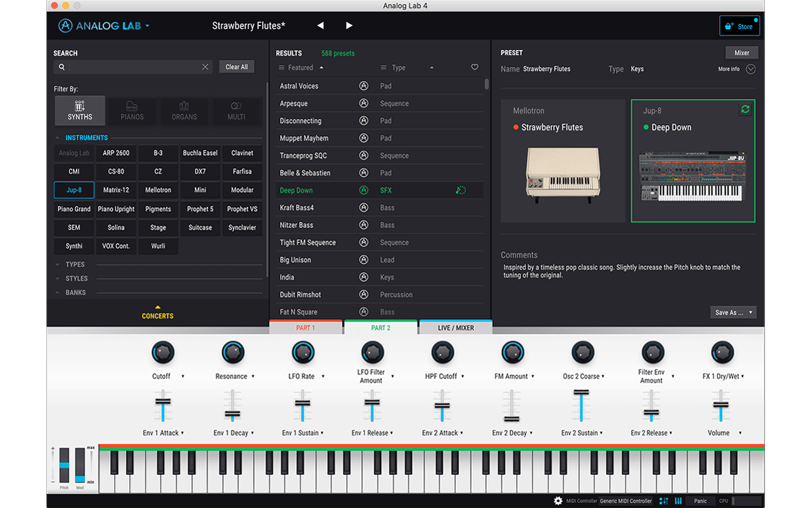Select the Prophet VS instrument filter

[x=242, y=209]
